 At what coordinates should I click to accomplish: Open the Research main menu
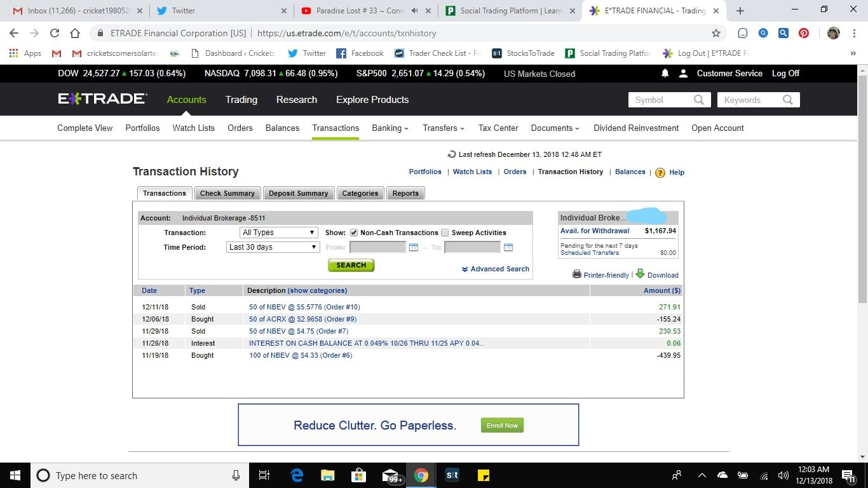[297, 100]
